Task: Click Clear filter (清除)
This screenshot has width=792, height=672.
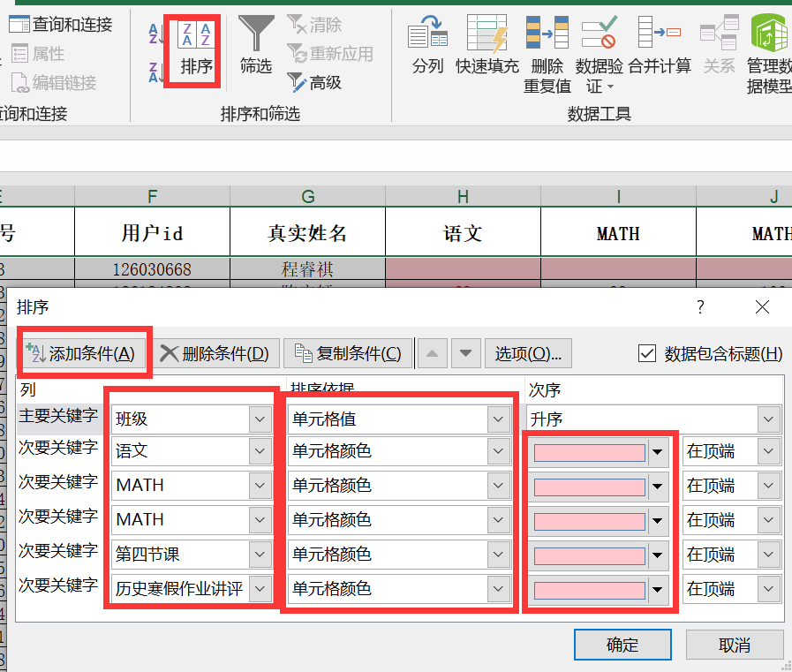Action: pos(314,24)
